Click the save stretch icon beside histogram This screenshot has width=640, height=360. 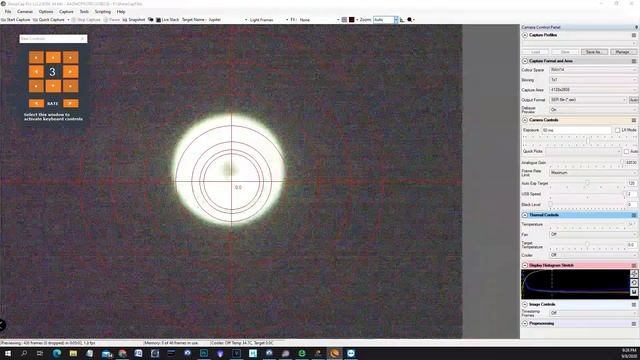634,292
